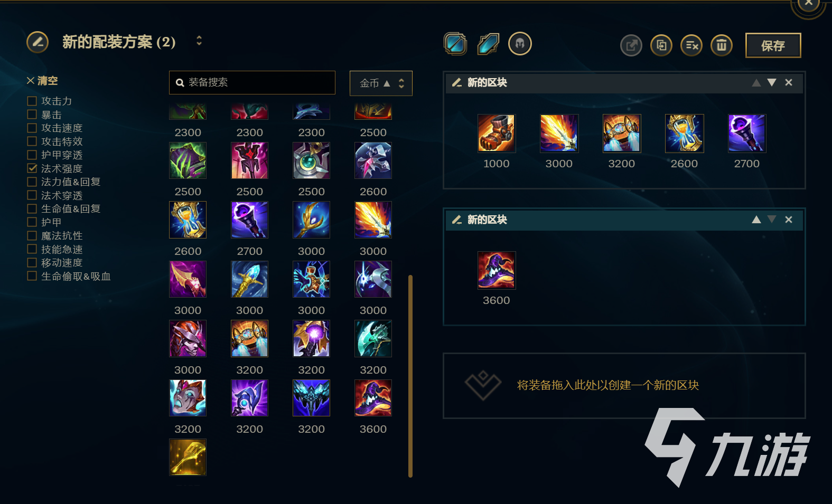Select the 3600 wizard hat item
Screen dimensions: 832x504
373,398
